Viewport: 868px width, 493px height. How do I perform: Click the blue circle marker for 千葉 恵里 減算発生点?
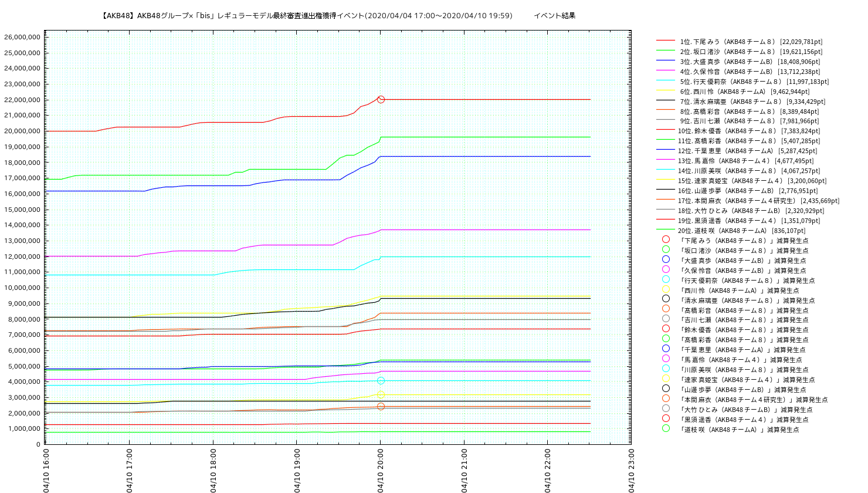point(666,349)
